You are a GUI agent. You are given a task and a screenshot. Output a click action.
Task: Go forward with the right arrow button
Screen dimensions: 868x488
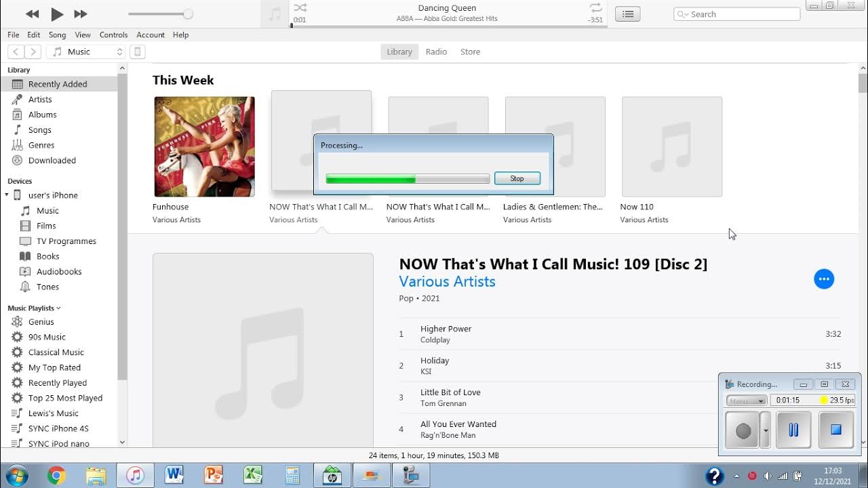pyautogui.click(x=33, y=52)
